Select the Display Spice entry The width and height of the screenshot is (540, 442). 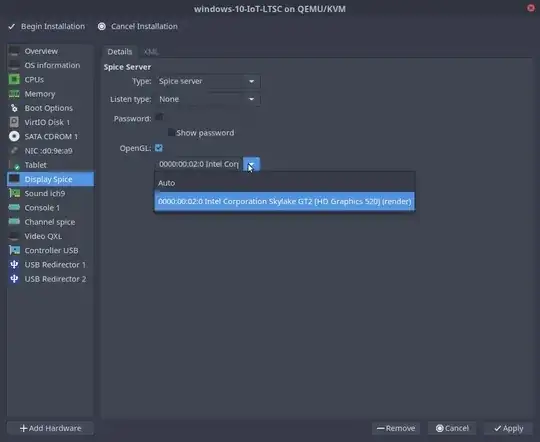[50, 179]
